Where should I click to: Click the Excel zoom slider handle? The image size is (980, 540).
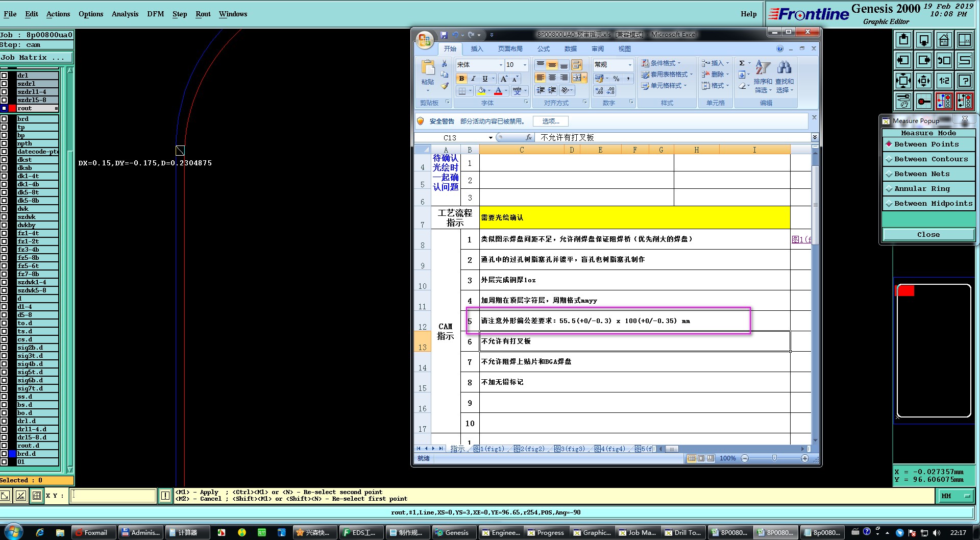point(774,458)
